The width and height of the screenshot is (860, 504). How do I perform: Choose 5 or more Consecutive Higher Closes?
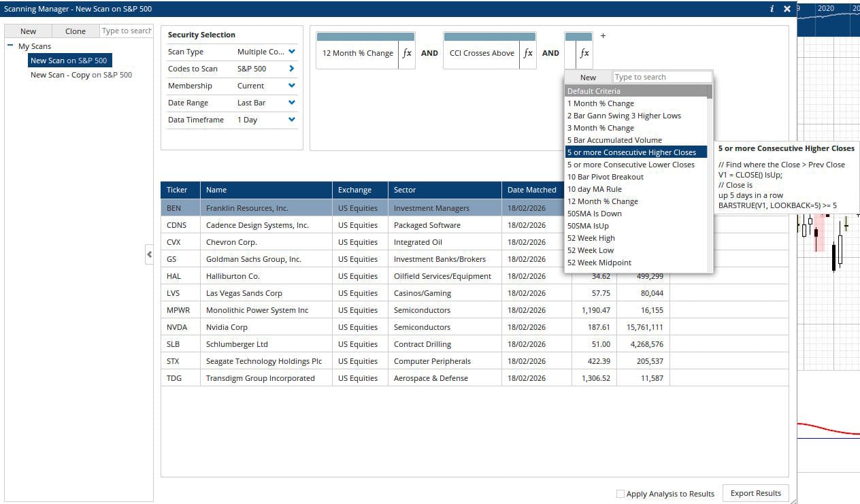point(636,152)
